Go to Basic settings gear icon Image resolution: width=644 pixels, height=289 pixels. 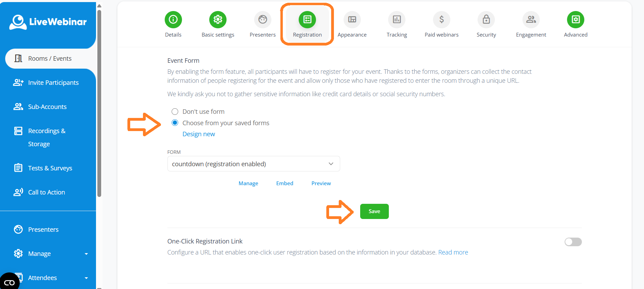(x=218, y=20)
